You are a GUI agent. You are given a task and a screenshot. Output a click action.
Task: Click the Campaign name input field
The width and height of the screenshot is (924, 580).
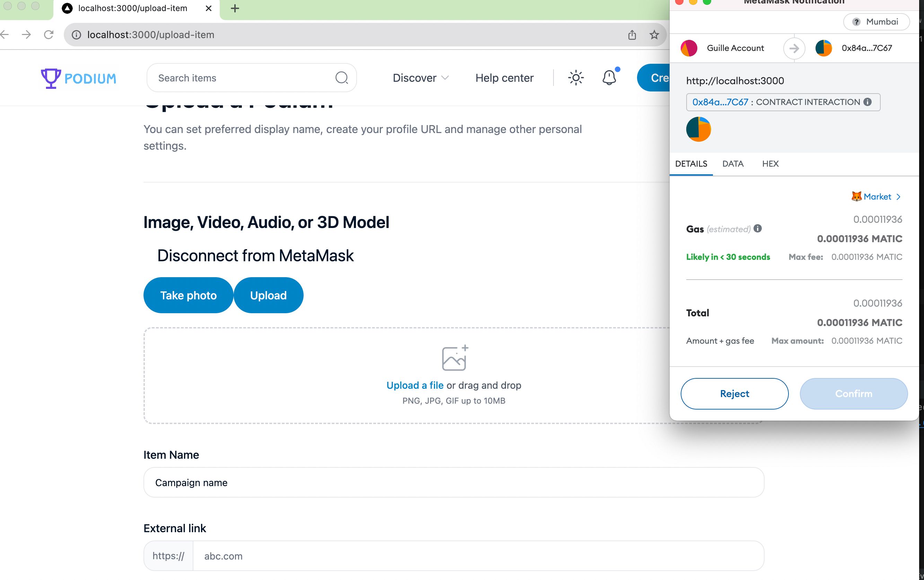[x=454, y=482]
